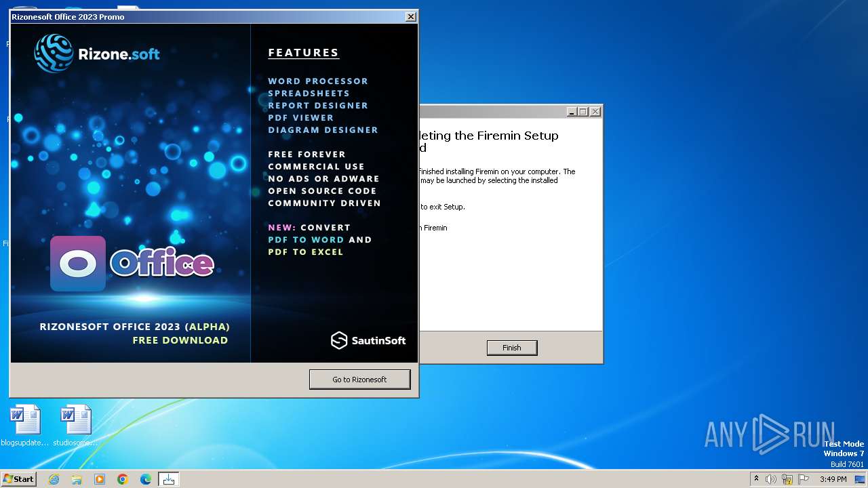868x488 pixels.
Task: Close the Firemin Setup window
Action: pyautogui.click(x=595, y=112)
